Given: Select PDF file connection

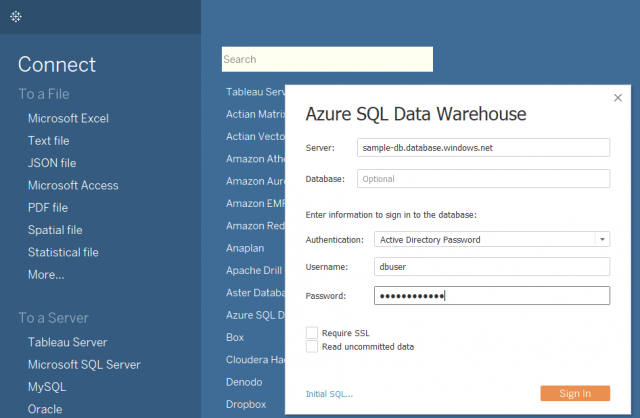Looking at the screenshot, I should coord(48,208).
